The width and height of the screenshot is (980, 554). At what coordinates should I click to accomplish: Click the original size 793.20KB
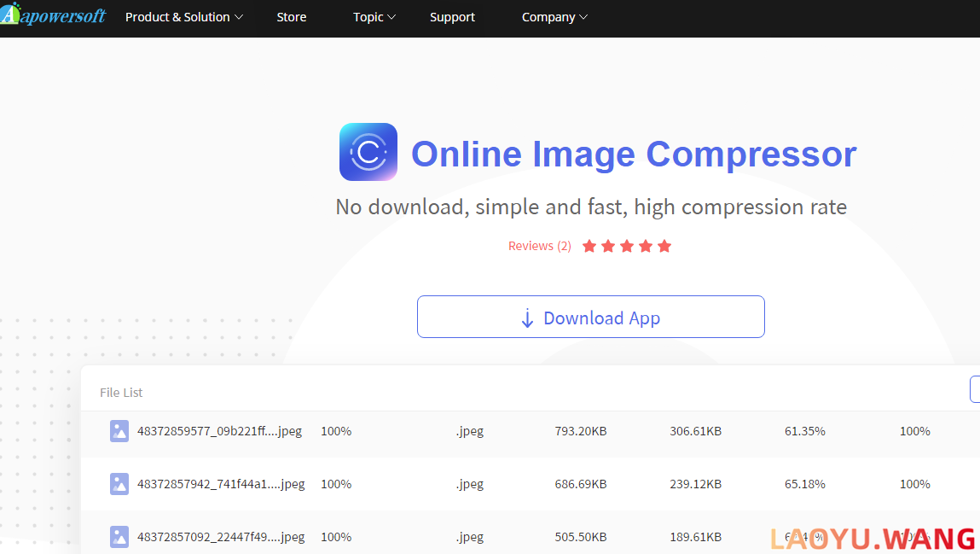(x=581, y=431)
